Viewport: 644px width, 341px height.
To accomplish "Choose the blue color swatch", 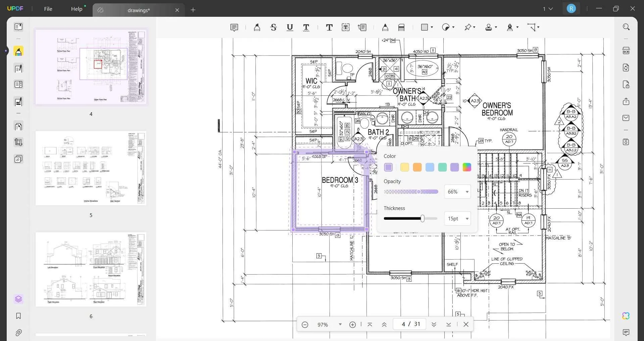I will [x=430, y=167].
